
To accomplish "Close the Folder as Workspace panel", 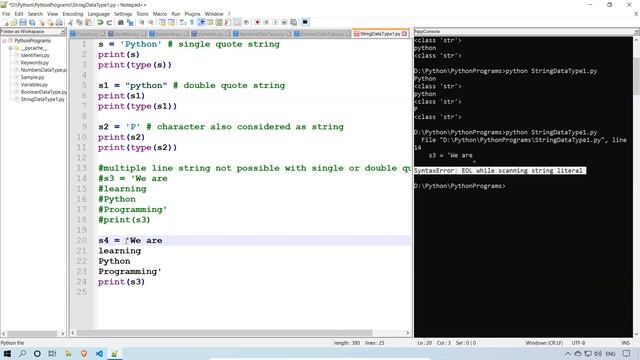I will click(63, 31).
